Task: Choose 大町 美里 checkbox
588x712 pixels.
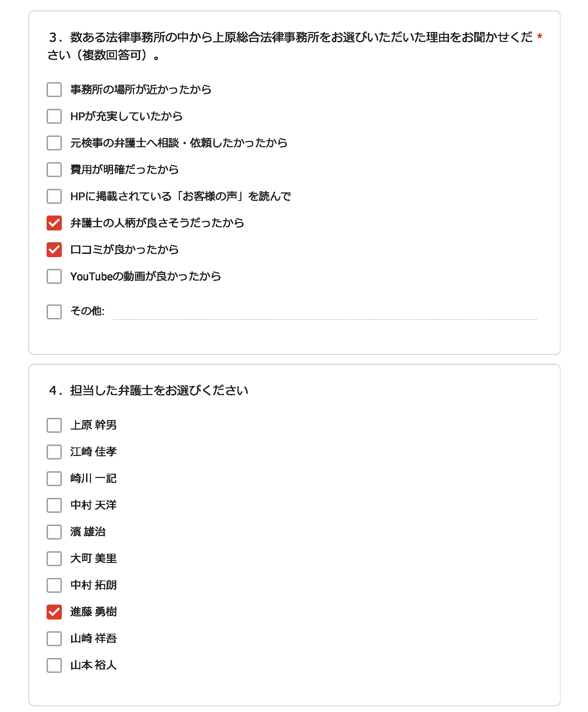Action: click(x=54, y=558)
